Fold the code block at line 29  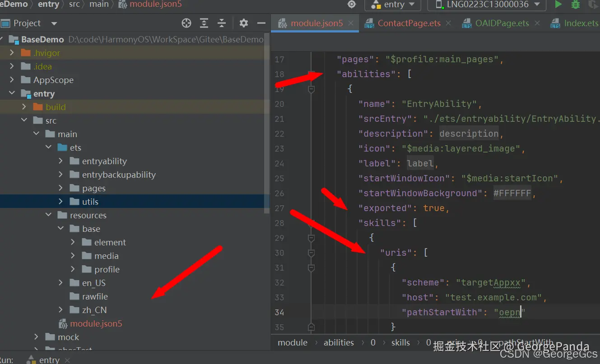click(311, 238)
